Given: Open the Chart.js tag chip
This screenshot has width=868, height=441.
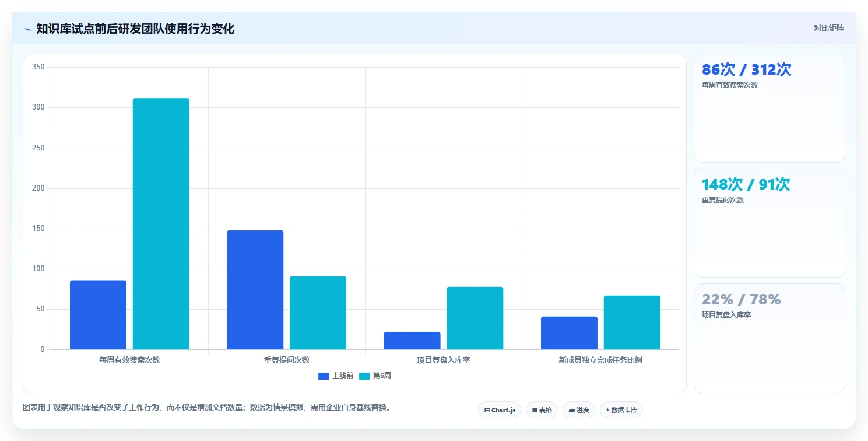Looking at the screenshot, I should click(x=500, y=410).
